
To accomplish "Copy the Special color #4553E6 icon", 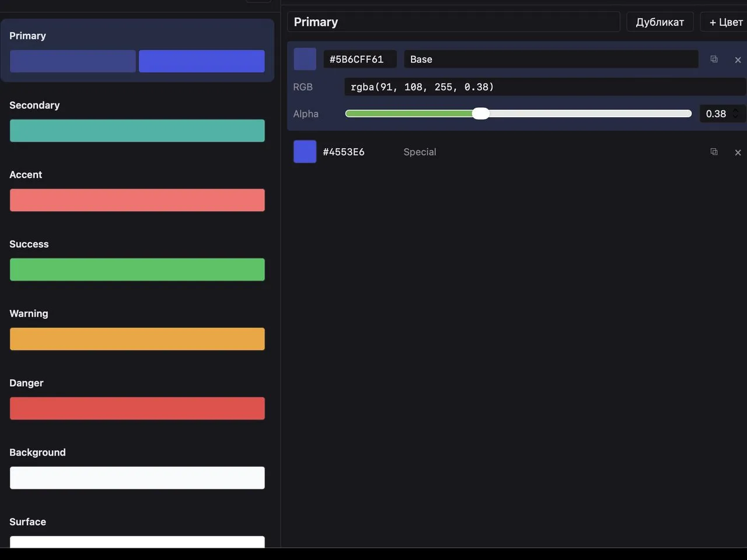I will click(x=714, y=152).
